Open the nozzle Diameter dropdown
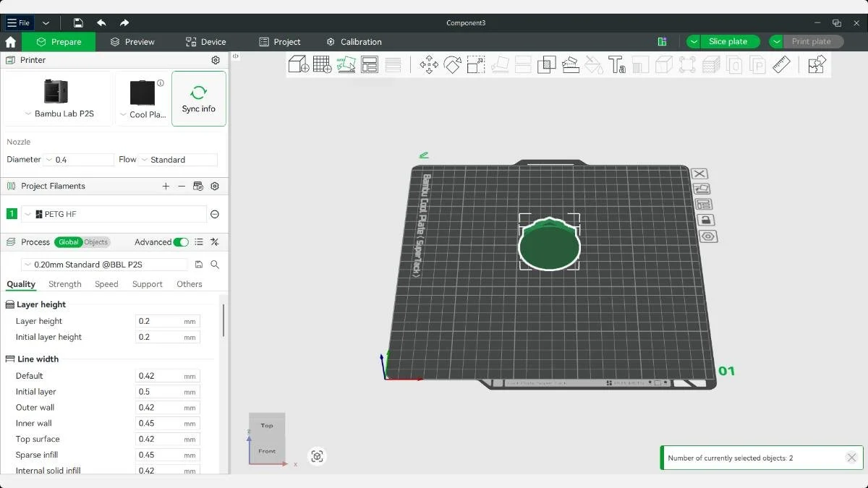Image resolution: width=868 pixels, height=488 pixels. tap(80, 160)
